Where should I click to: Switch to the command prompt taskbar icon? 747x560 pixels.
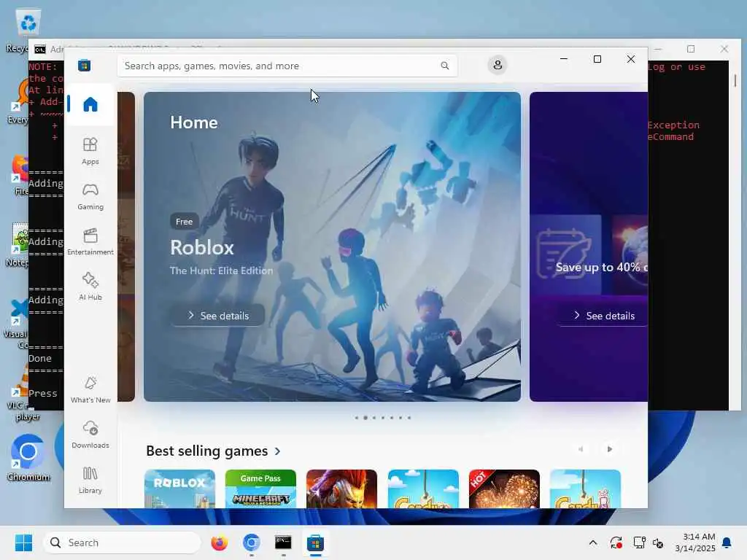283,542
